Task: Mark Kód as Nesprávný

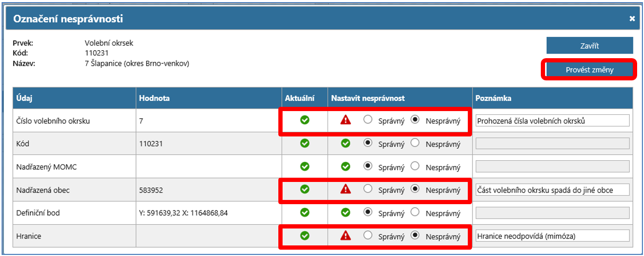Action: coord(415,143)
